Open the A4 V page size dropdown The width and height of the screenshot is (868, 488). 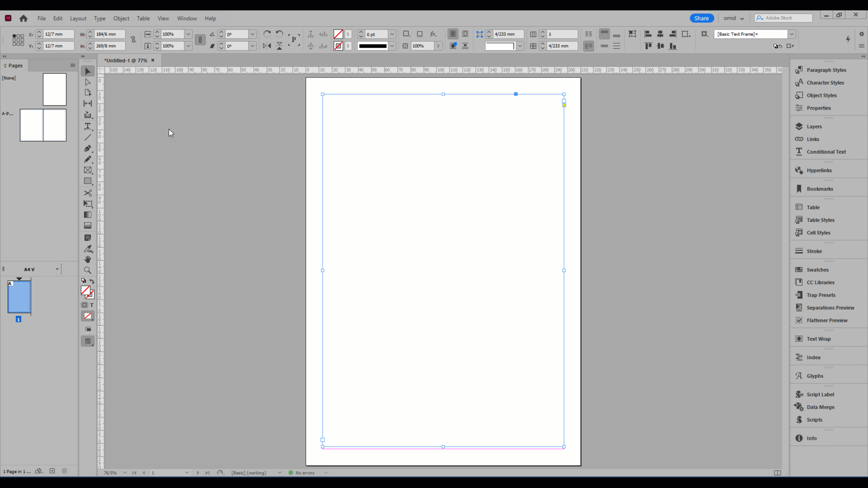pyautogui.click(x=57, y=269)
